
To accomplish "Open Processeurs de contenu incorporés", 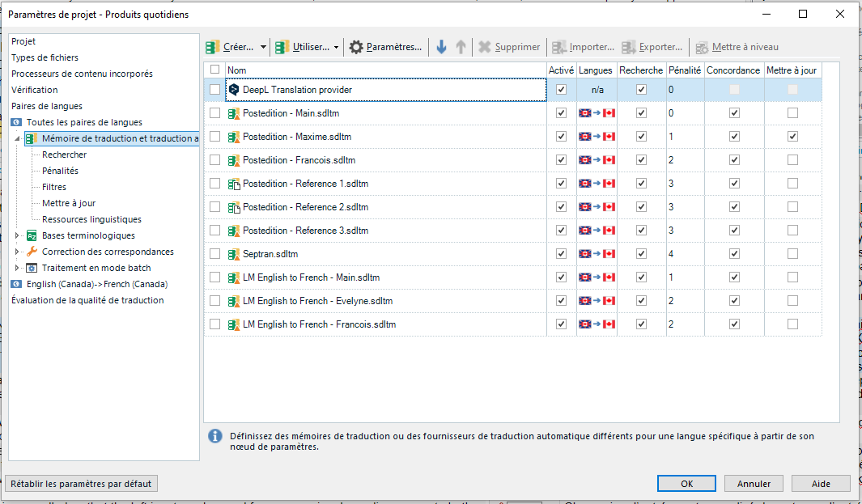I will point(82,74).
